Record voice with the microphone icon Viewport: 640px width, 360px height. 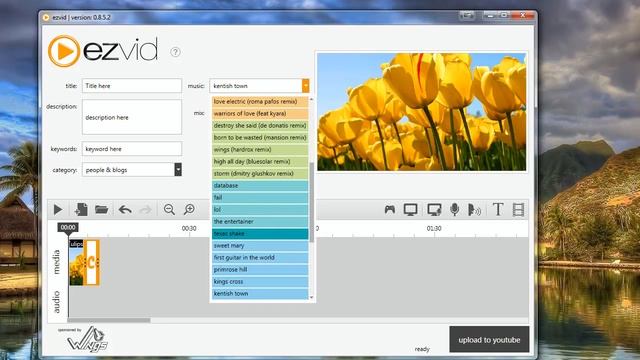point(454,210)
